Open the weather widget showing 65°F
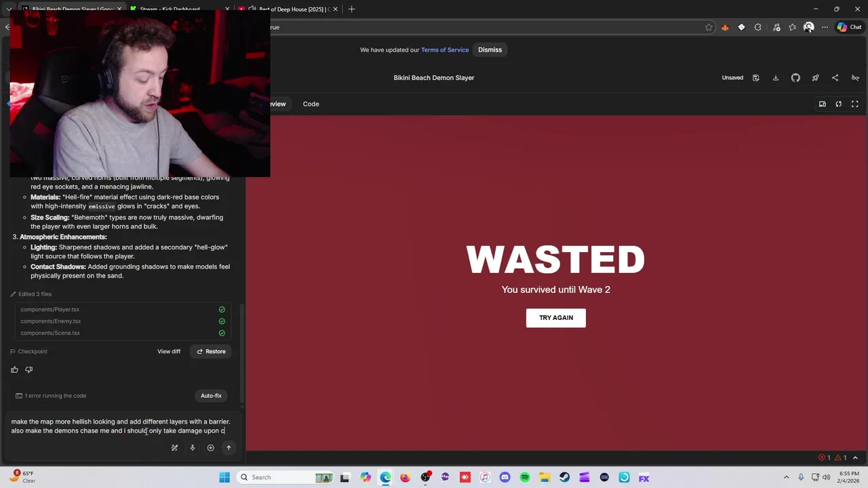This screenshot has width=868, height=488. tap(22, 477)
